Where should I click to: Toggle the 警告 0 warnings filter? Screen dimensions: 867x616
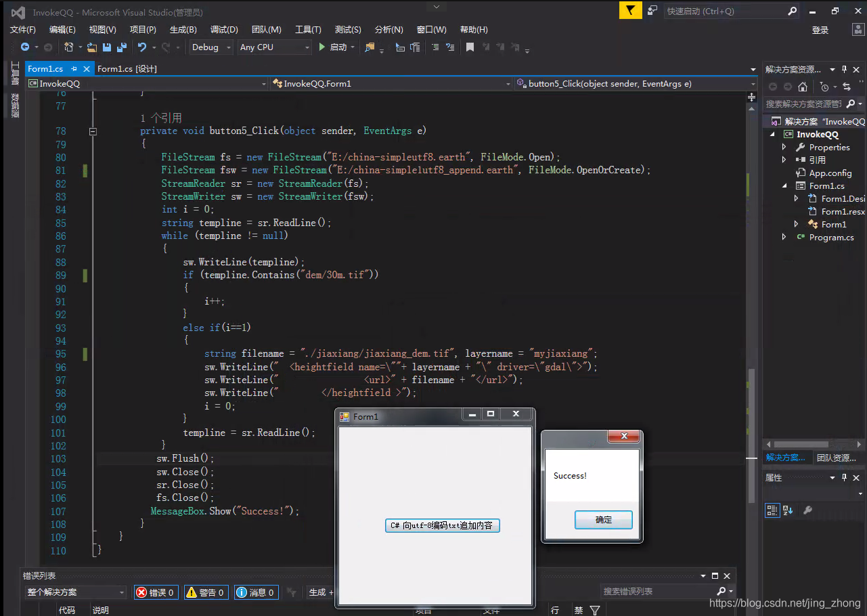pos(206,592)
